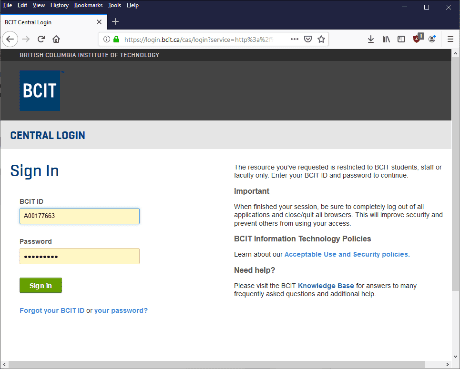Click the Sign In page heading
This screenshot has height=369, width=460.
(x=35, y=171)
